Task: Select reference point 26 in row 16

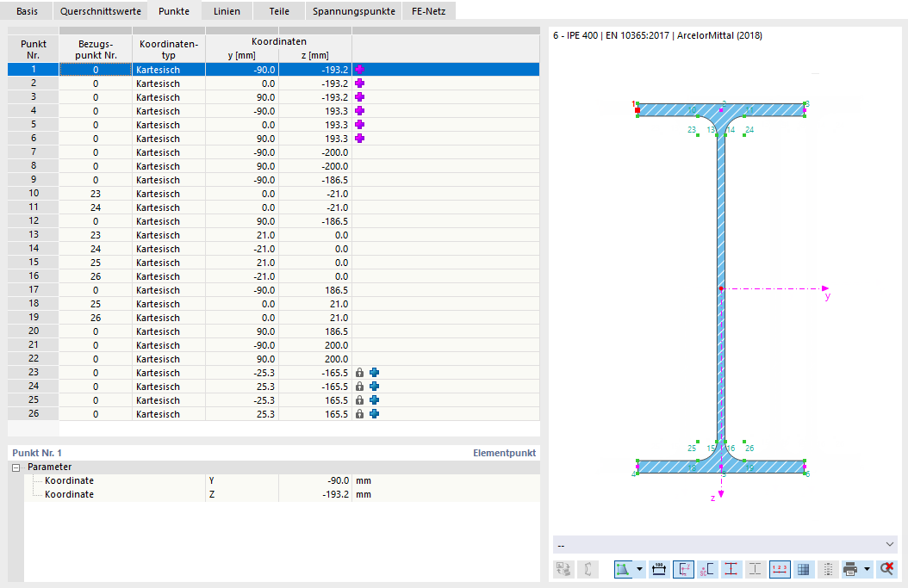Action: 96,276
